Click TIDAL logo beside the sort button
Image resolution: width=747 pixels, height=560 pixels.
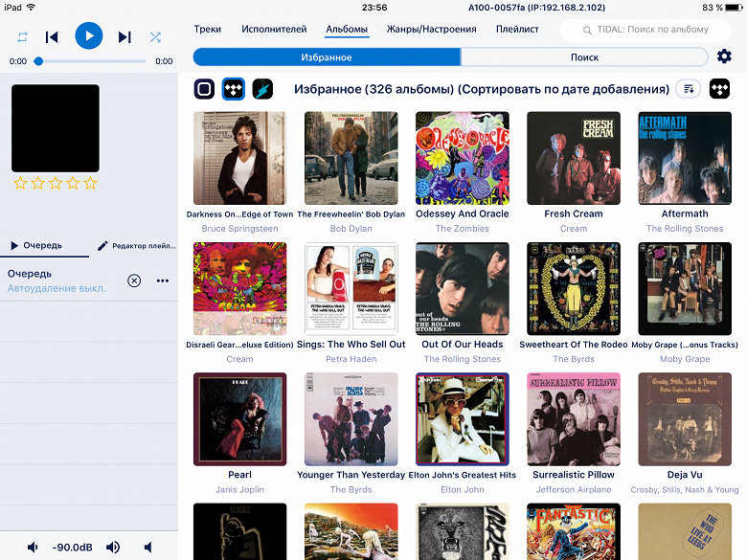click(x=719, y=89)
